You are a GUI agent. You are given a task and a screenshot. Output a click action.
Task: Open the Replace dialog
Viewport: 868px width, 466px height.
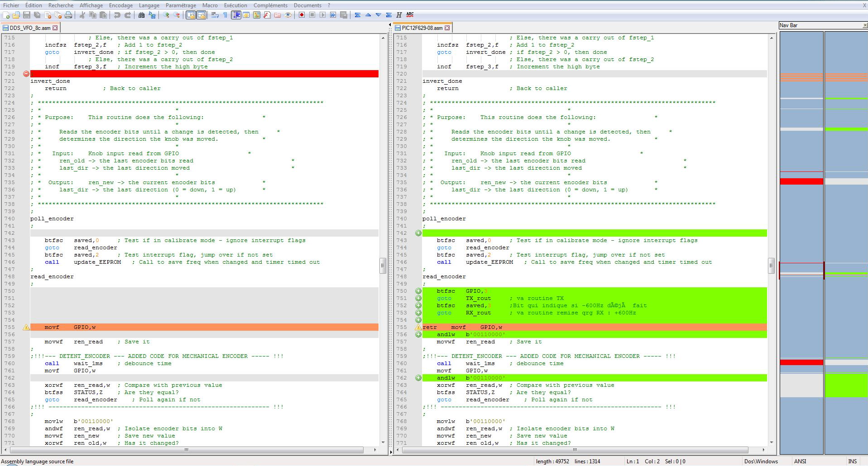(153, 15)
